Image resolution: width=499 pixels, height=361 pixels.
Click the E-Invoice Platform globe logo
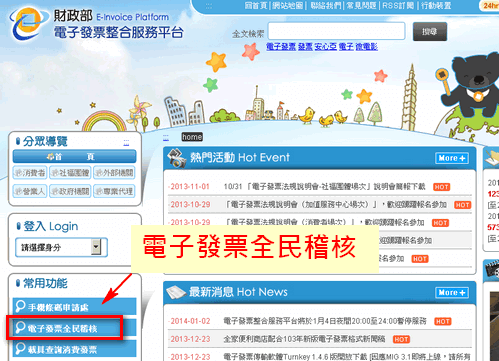point(28,24)
